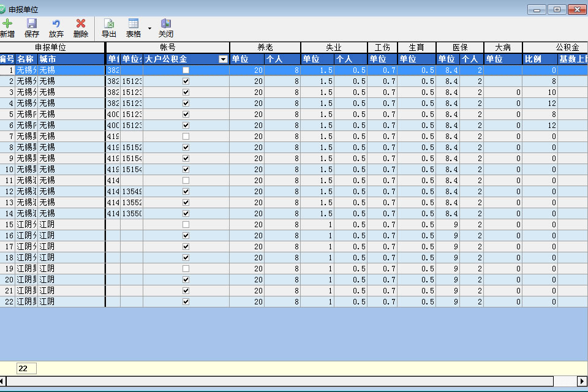Click the 导出 (Export) icon
The image size is (588, 392).
(109, 24)
